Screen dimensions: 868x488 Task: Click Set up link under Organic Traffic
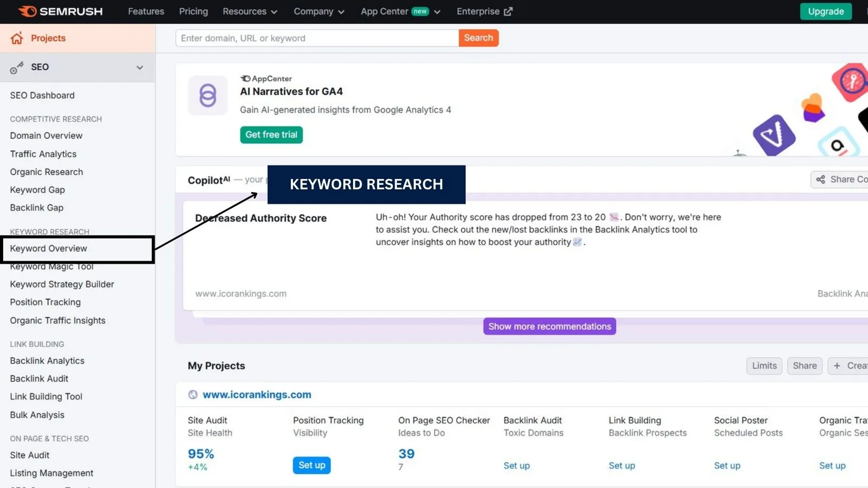[x=832, y=466]
